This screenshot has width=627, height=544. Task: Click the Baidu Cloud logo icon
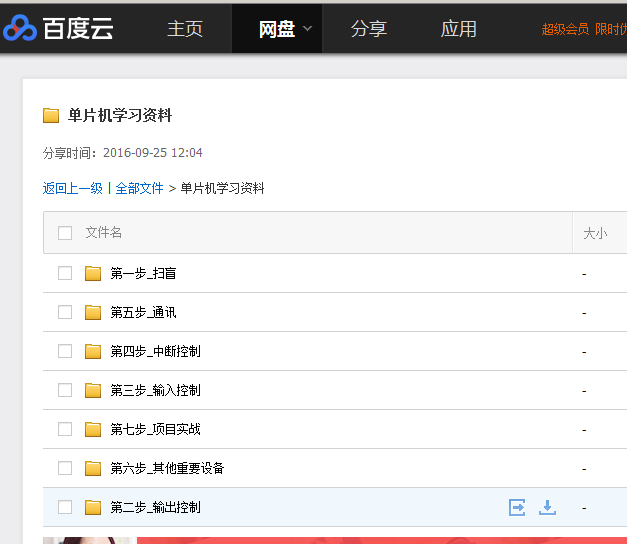click(20, 28)
